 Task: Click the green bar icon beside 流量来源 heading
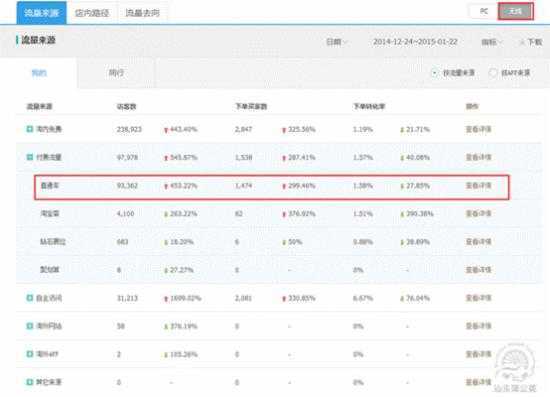point(17,40)
